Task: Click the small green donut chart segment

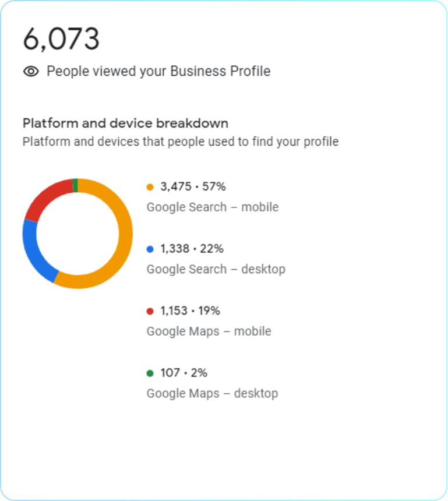Action: [75, 185]
